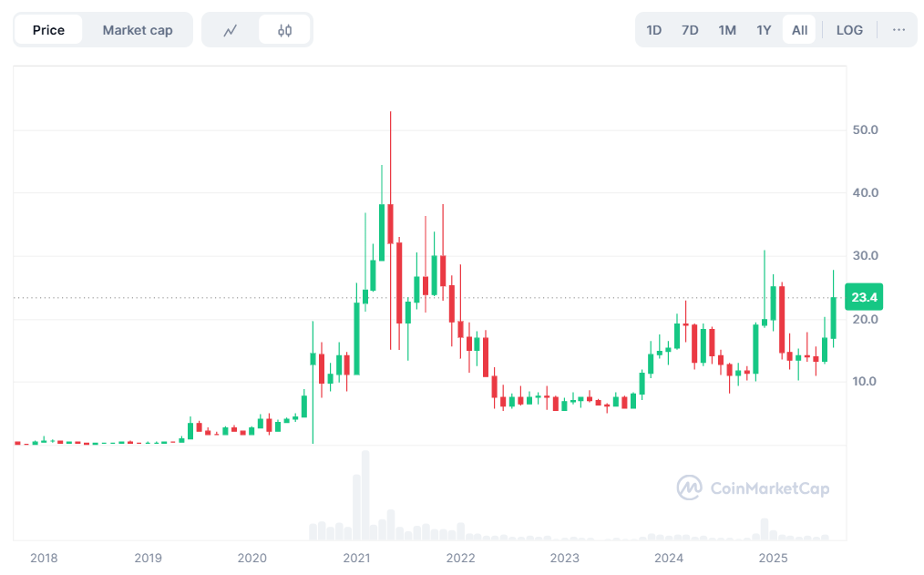Select the 7D time range
This screenshot has width=924, height=575.
click(690, 29)
